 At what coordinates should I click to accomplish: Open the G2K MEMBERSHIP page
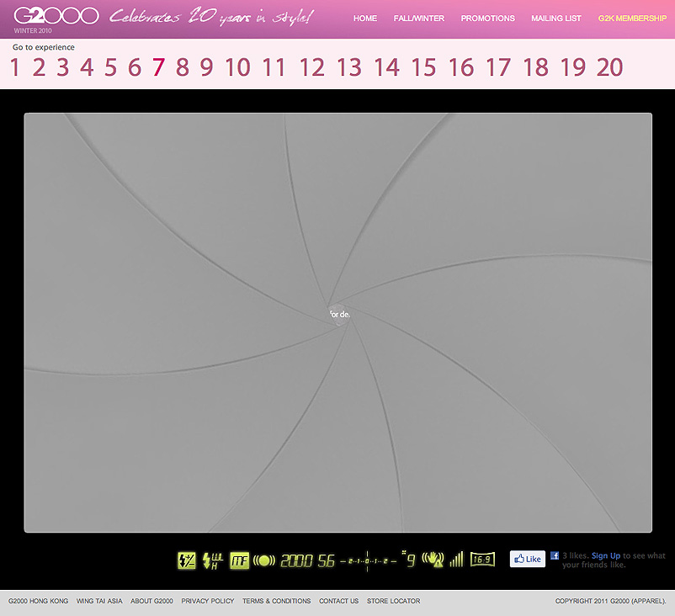[632, 19]
